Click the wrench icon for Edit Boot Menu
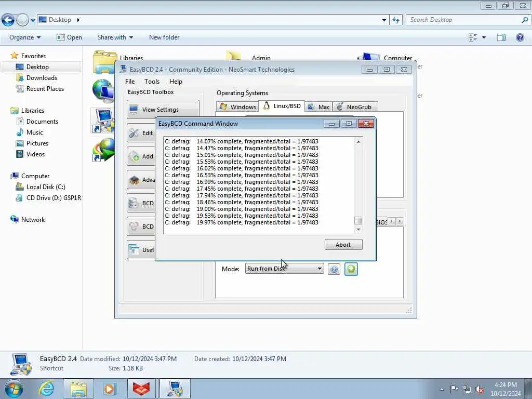 click(134, 133)
